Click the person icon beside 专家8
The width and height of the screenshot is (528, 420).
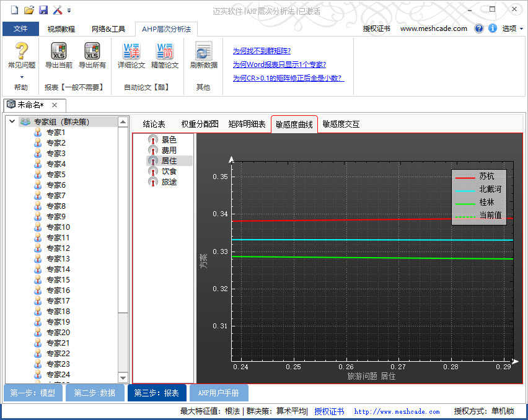[38, 206]
